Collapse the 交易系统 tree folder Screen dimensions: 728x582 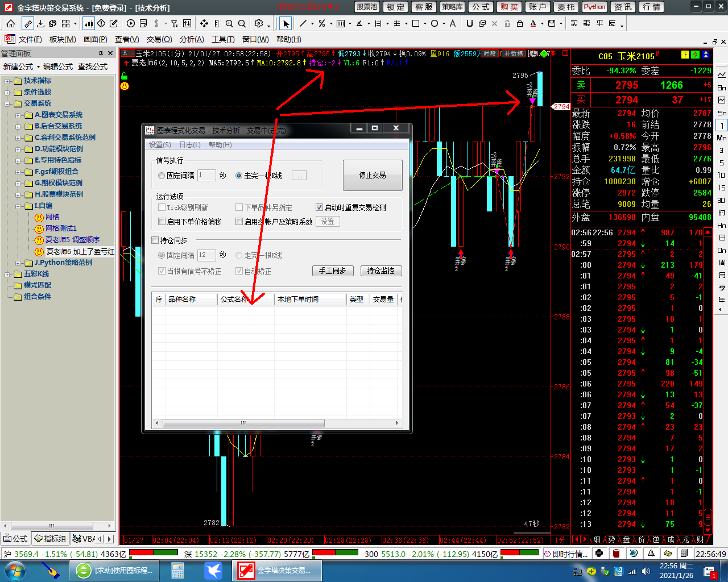[x=7, y=103]
